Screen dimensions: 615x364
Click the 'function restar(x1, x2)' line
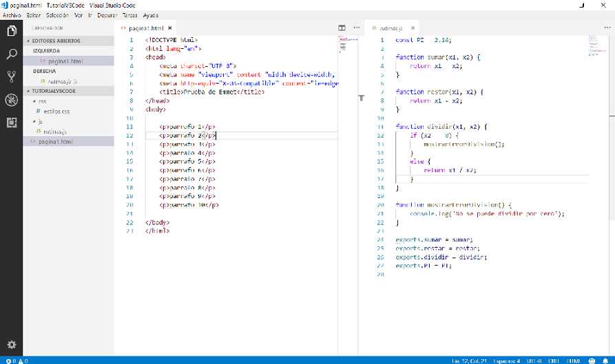tap(439, 92)
